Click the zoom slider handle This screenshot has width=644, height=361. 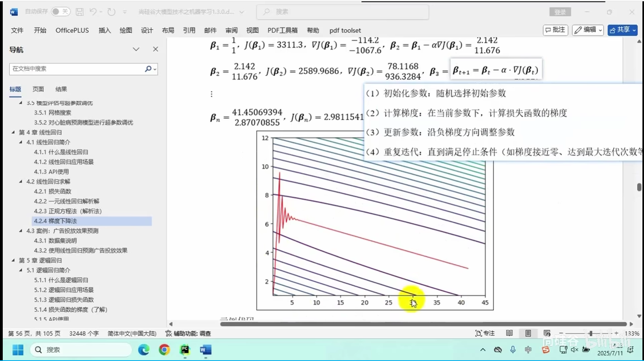point(590,333)
